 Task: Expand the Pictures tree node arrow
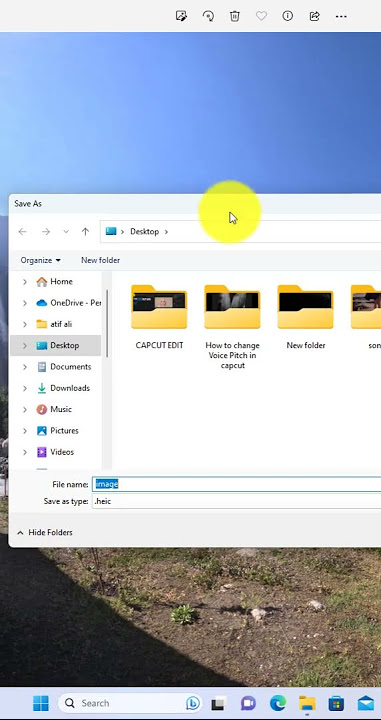coord(25,431)
